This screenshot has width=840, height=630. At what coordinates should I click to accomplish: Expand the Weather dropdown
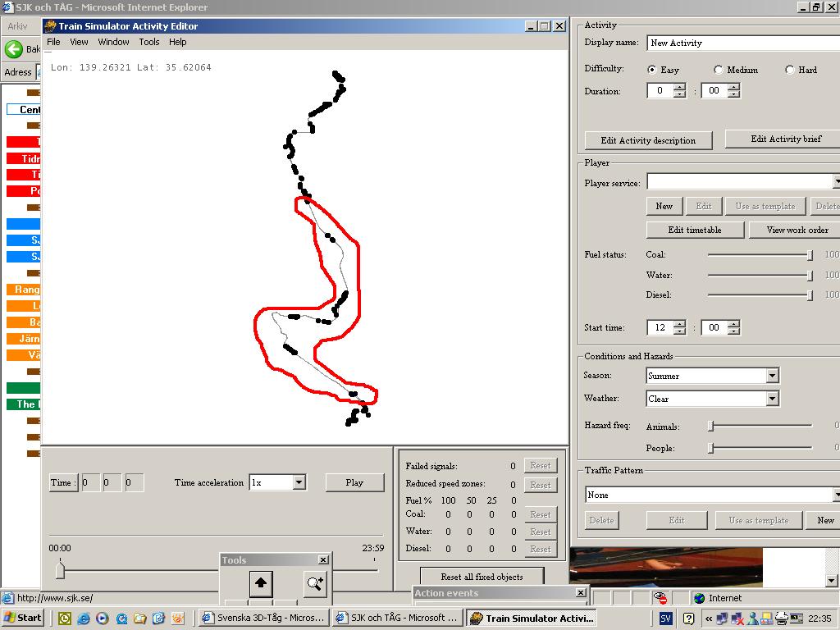tap(772, 399)
